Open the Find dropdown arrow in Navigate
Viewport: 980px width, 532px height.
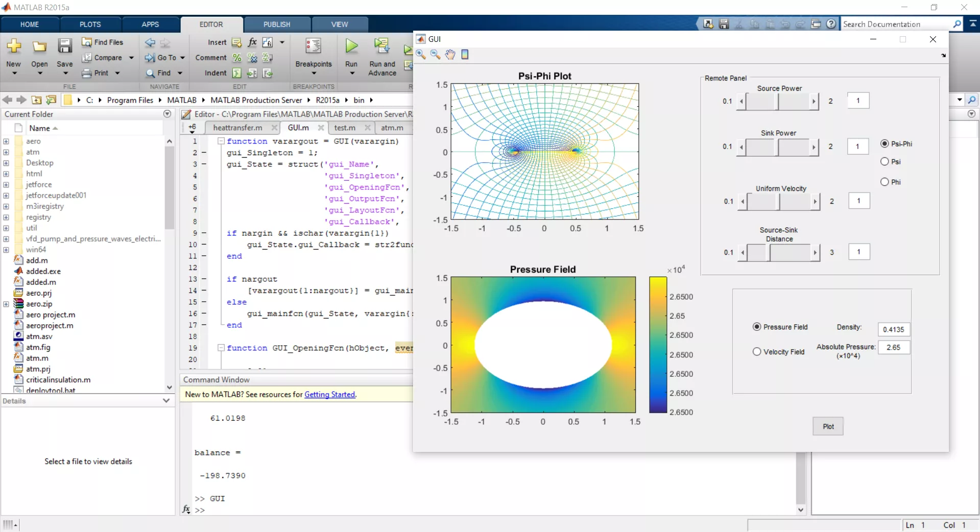[180, 73]
